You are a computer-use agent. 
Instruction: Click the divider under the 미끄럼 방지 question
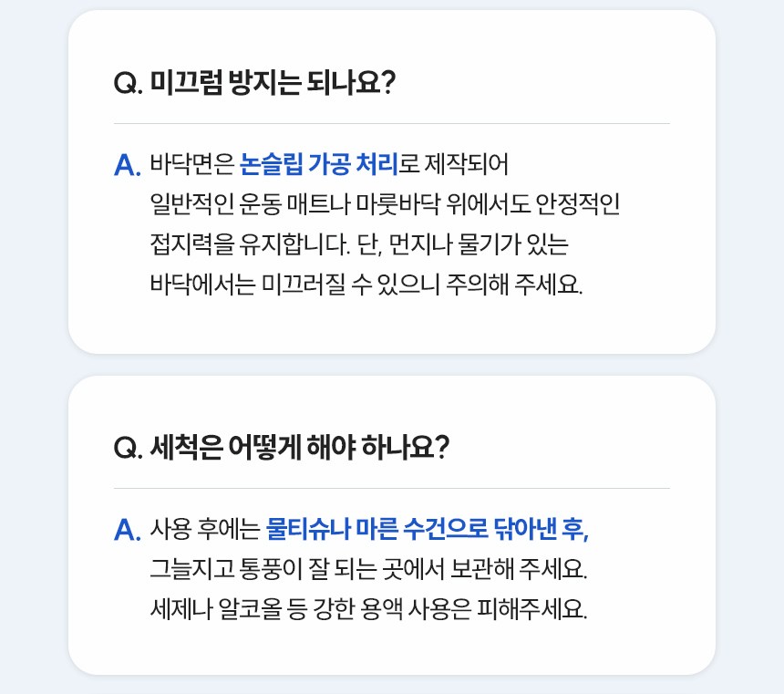[x=392, y=123]
